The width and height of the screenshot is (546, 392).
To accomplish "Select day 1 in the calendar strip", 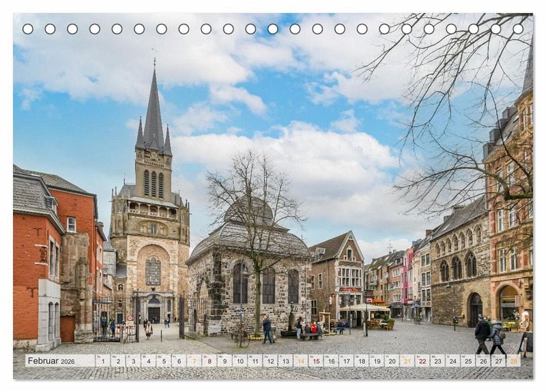I will [x=102, y=361].
